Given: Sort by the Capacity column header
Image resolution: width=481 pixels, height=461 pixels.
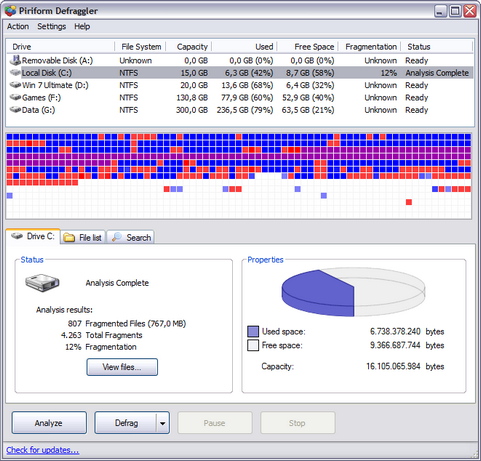Looking at the screenshot, I should point(189,47).
